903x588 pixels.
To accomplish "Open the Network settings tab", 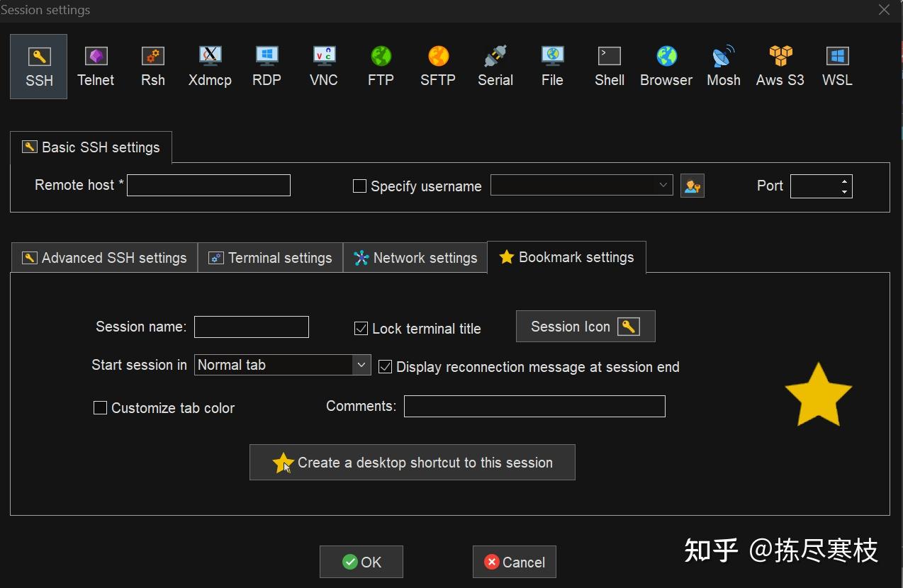I will point(415,257).
